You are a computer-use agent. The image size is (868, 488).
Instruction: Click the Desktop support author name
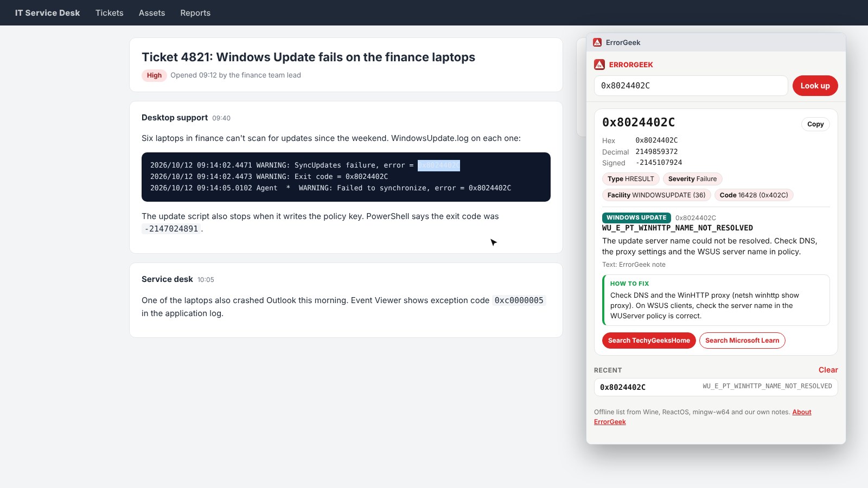point(175,118)
